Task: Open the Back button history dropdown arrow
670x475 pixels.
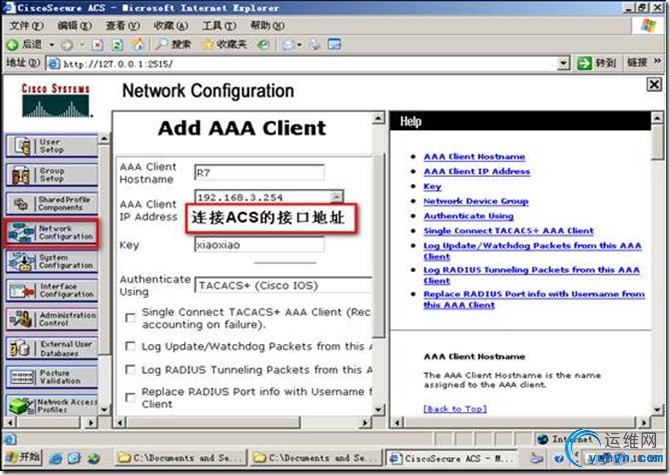Action: coord(52,44)
